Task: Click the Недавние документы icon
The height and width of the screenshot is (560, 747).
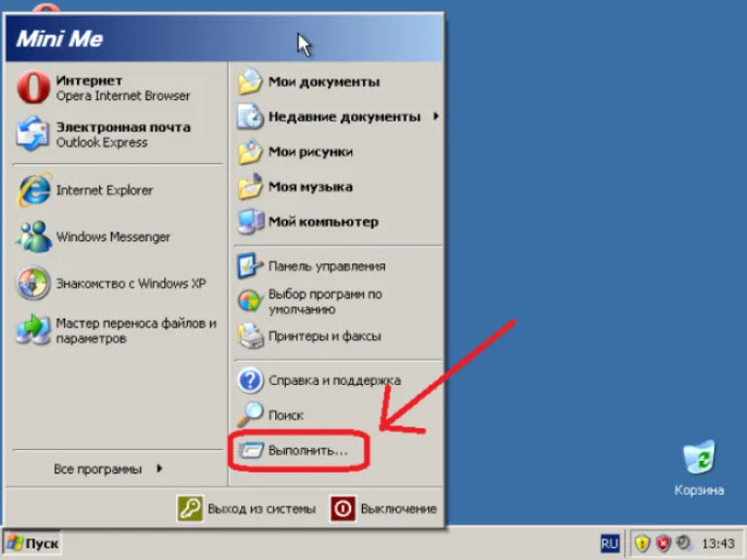Action: pos(250,117)
